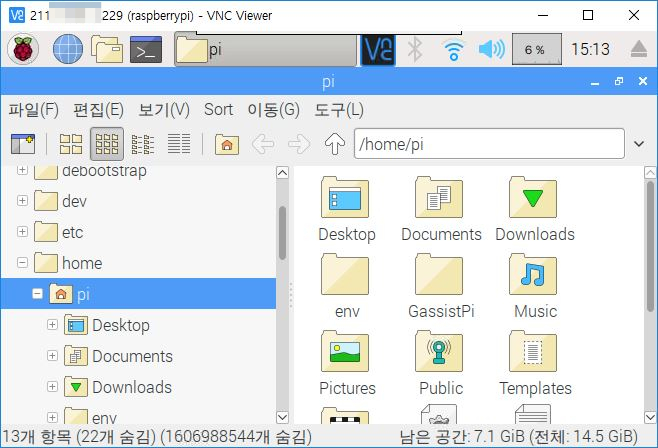Screen dimensions: 658x448
Task: Switch to compact list view
Action: [143, 144]
